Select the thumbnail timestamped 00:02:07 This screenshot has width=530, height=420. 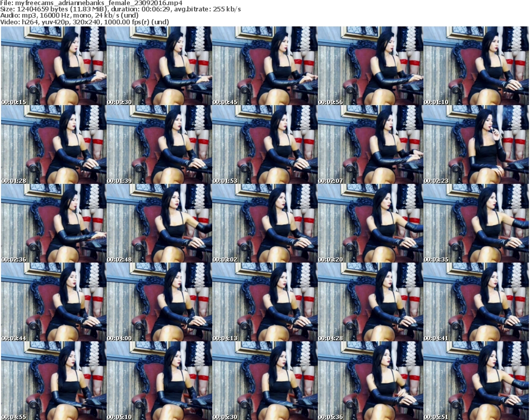pyautogui.click(x=370, y=144)
